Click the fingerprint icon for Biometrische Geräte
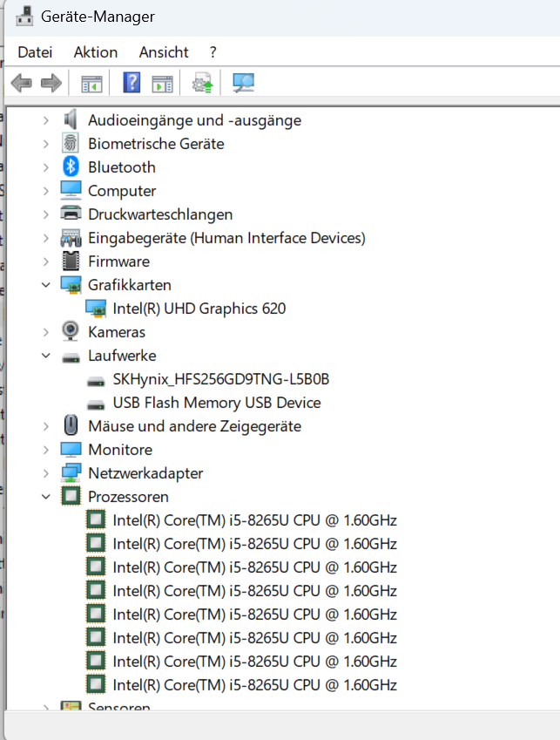 click(x=71, y=144)
